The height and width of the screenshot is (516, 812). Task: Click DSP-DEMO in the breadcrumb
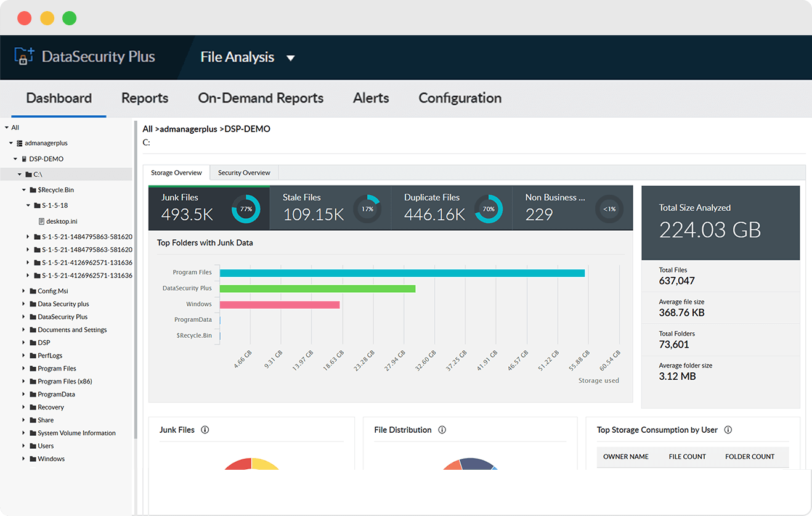pos(247,129)
